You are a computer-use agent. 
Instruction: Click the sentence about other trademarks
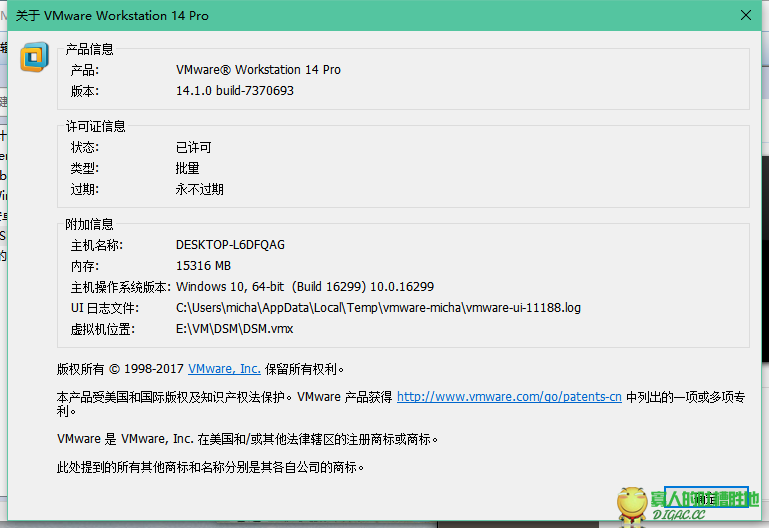point(210,467)
